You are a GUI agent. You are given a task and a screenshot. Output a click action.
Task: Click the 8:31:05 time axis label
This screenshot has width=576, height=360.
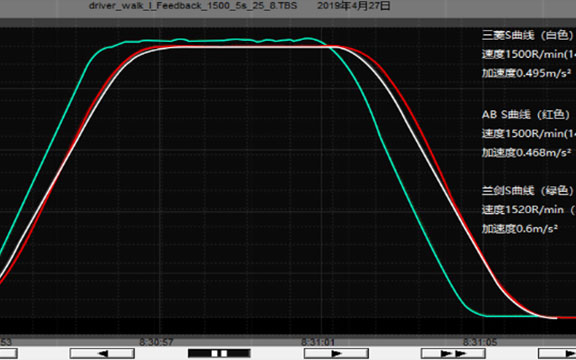pyautogui.click(x=479, y=342)
